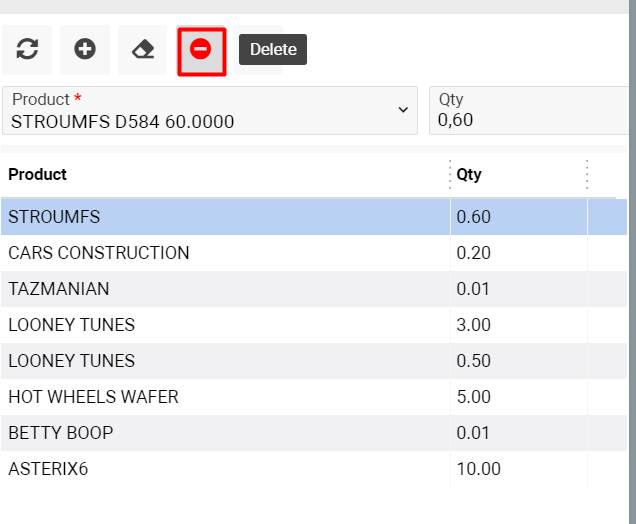This screenshot has height=524, width=636.
Task: Click the add (plus) icon
Action: click(85, 50)
